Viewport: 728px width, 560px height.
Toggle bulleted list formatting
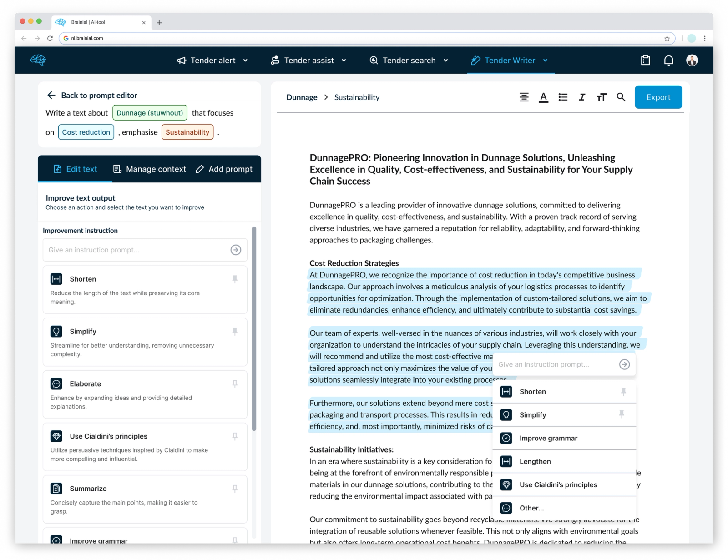[x=563, y=97]
